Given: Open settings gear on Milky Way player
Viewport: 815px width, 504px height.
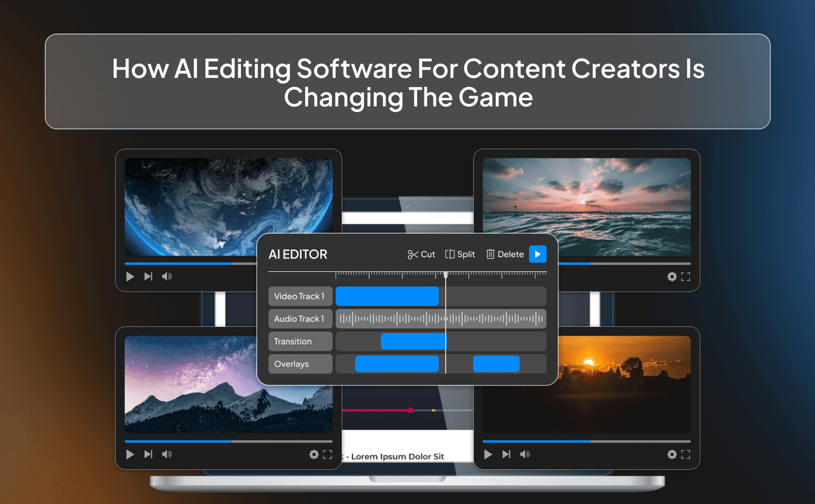Looking at the screenshot, I should (x=314, y=454).
